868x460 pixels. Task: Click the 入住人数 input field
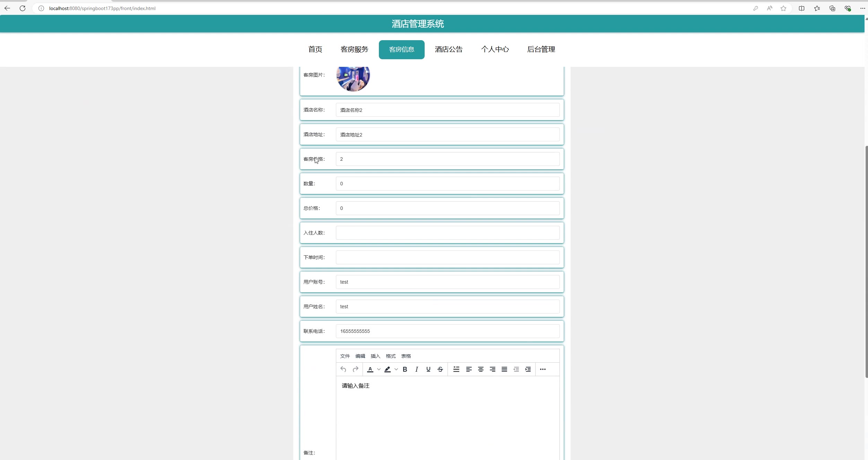447,233
